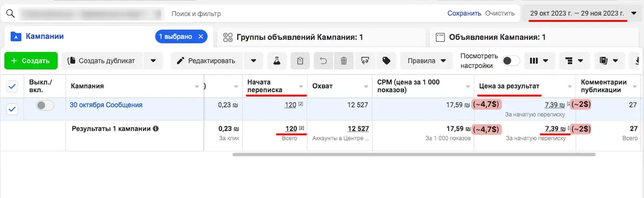Click the info icon beside Результаты 1 кампании

pos(156,129)
